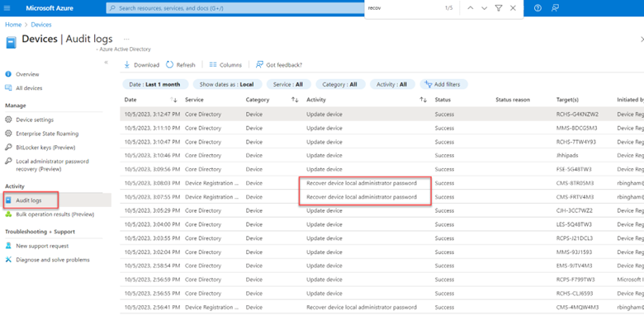Click target CMS-8TR05M3
Screen dimensions: 644x315
pos(575,183)
